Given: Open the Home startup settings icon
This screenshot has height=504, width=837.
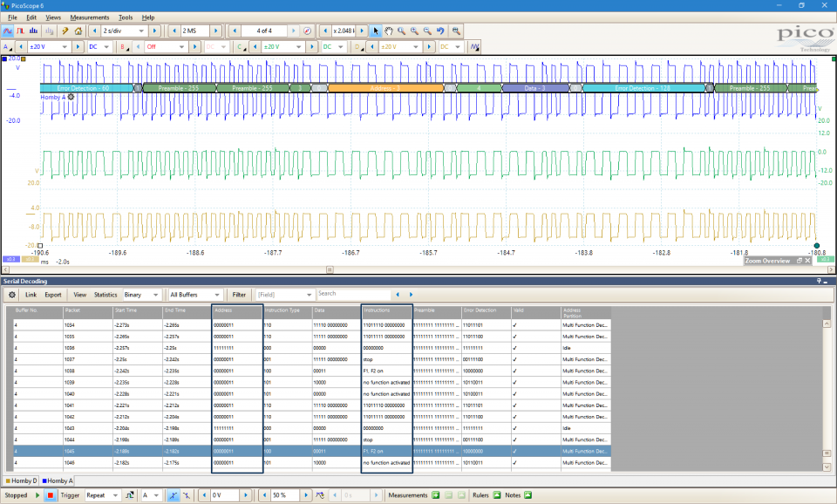Looking at the screenshot, I should pos(78,31).
